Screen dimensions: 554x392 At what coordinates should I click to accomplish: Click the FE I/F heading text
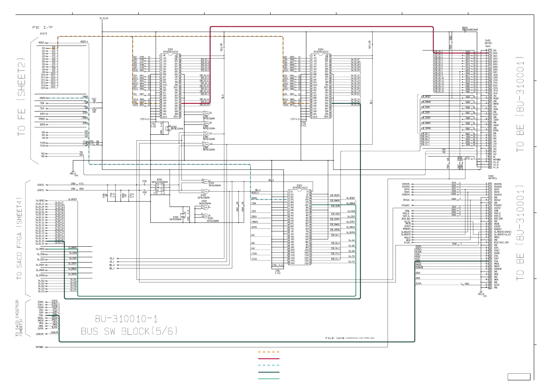pos(43,27)
